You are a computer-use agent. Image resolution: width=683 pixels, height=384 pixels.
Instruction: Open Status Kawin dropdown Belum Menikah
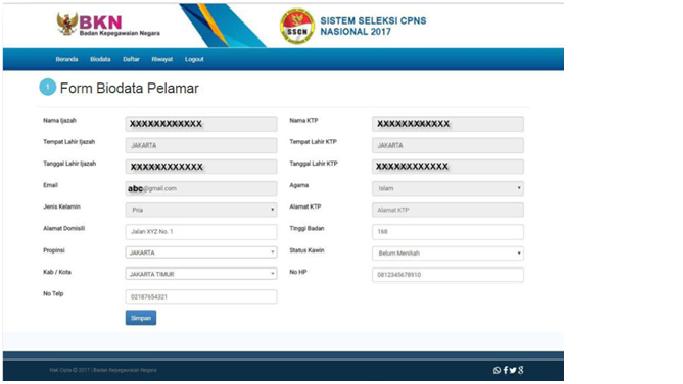(448, 253)
